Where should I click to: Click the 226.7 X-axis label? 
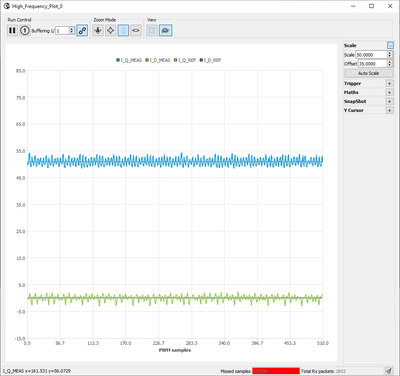158,343
